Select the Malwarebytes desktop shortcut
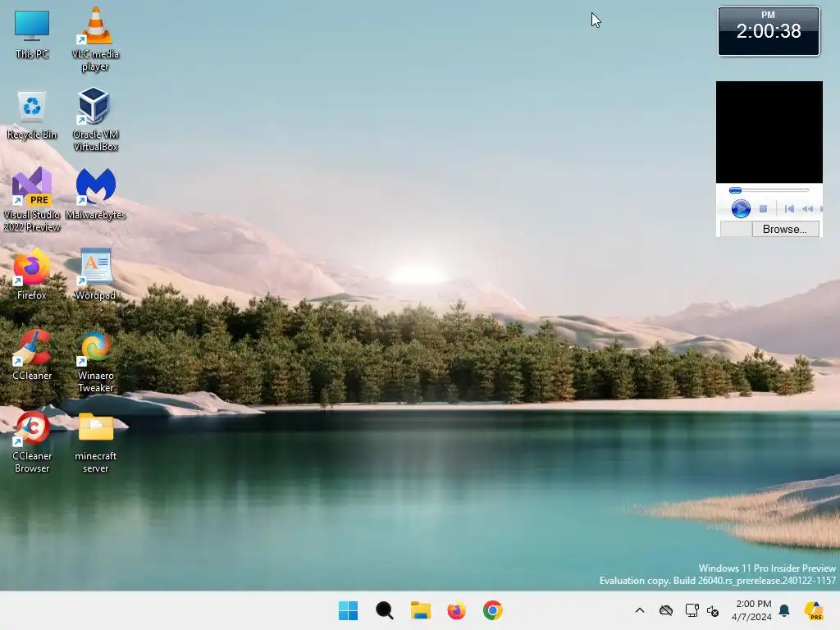Viewport: 840px width, 630px height. point(95,194)
